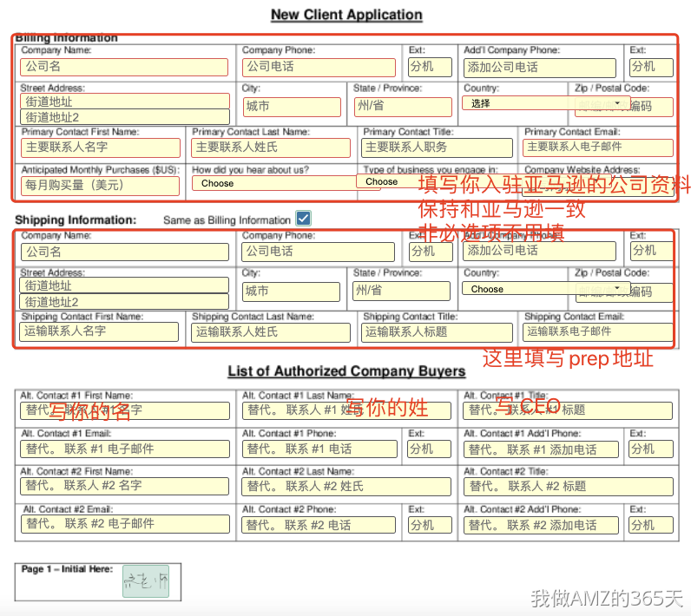Click shipping Company Name field 公司名
This screenshot has height=616, width=691.
(125, 252)
